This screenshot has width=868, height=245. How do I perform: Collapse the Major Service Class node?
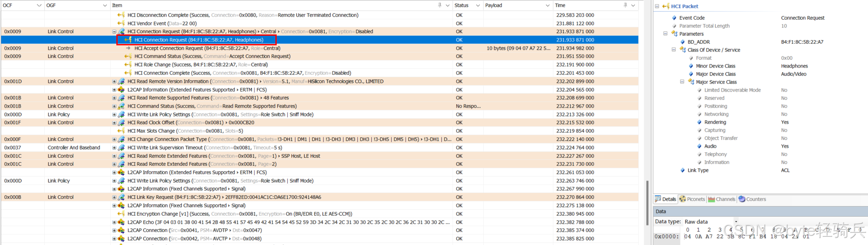coord(682,82)
